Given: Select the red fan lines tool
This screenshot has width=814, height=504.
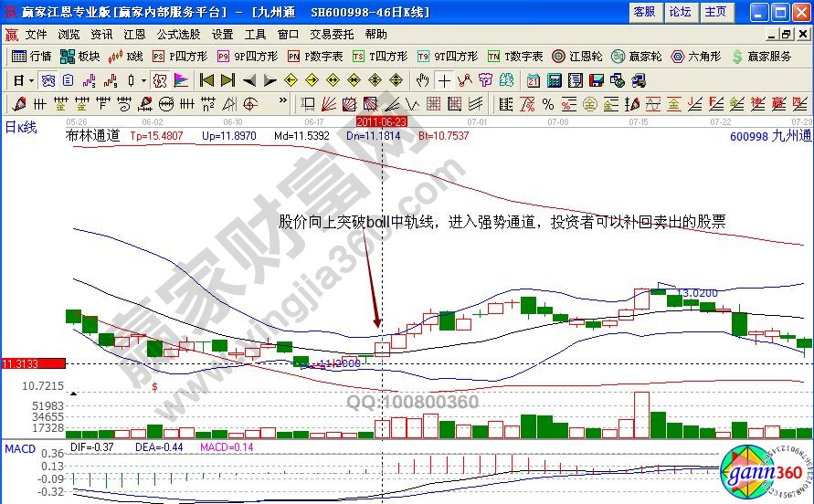Looking at the screenshot, I should pos(329,104).
